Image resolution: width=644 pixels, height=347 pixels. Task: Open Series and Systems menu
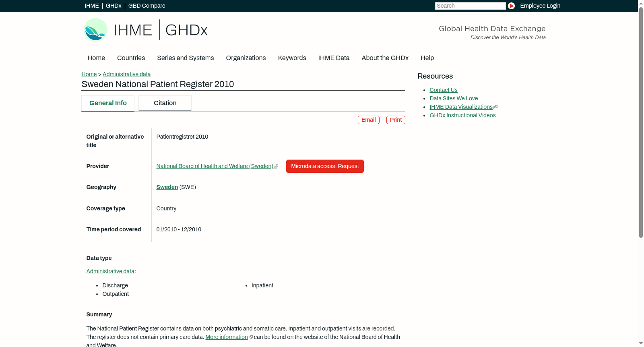pyautogui.click(x=186, y=58)
